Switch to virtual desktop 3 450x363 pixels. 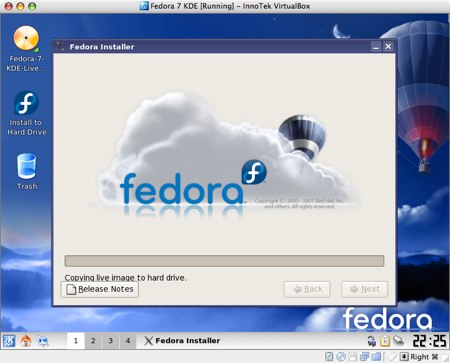tap(110, 341)
